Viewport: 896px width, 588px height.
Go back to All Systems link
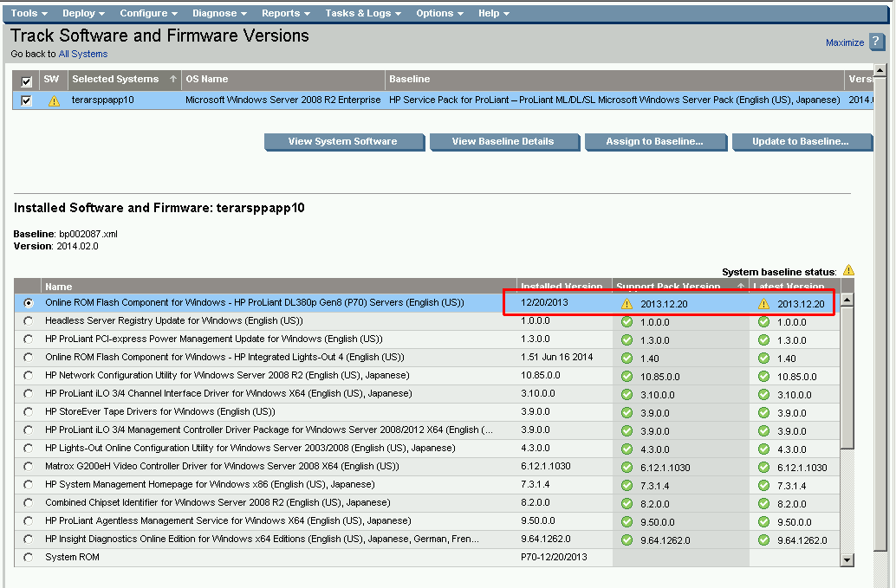click(x=83, y=54)
